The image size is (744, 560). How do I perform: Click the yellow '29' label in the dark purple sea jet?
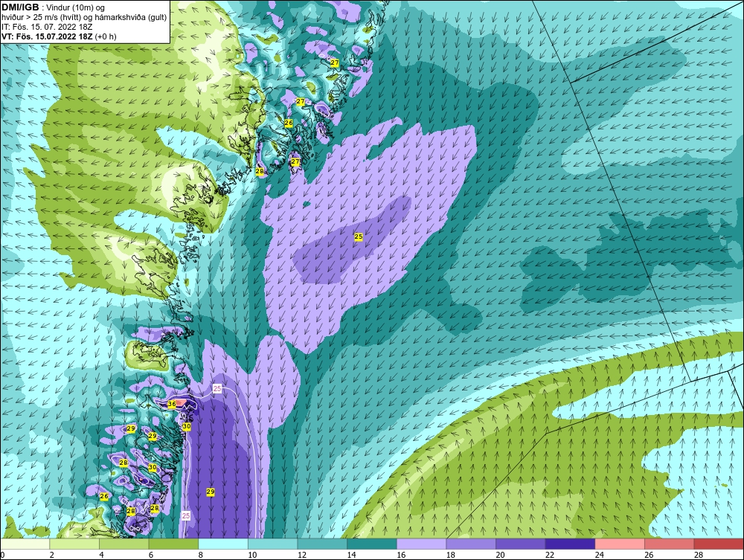211,492
